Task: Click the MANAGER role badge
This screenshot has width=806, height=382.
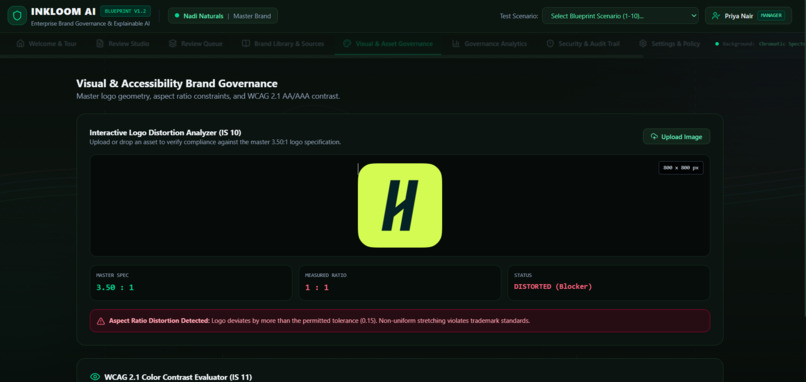Action: pyautogui.click(x=771, y=16)
